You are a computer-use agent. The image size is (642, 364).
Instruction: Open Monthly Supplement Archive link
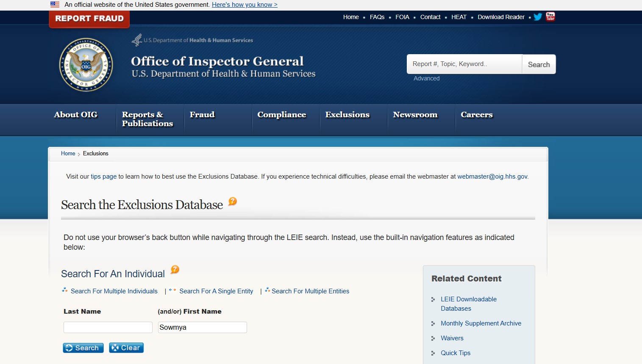(x=481, y=323)
